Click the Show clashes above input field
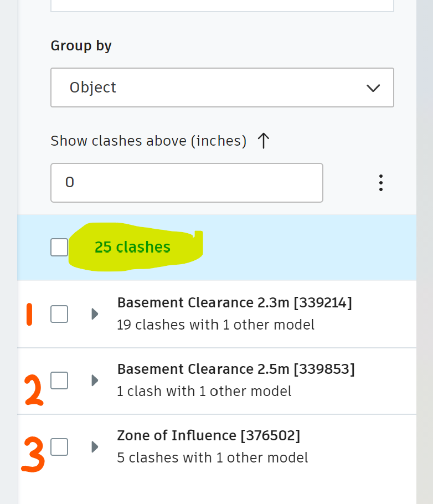 pos(187,183)
